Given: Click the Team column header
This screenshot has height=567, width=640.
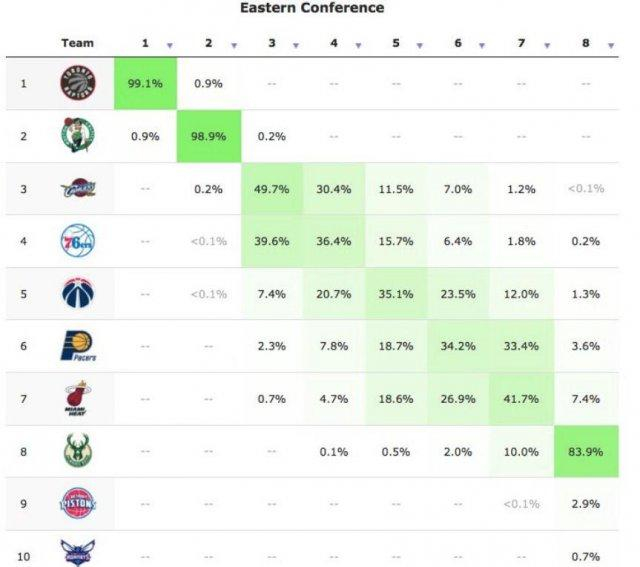Looking at the screenshot, I should pos(77,43).
